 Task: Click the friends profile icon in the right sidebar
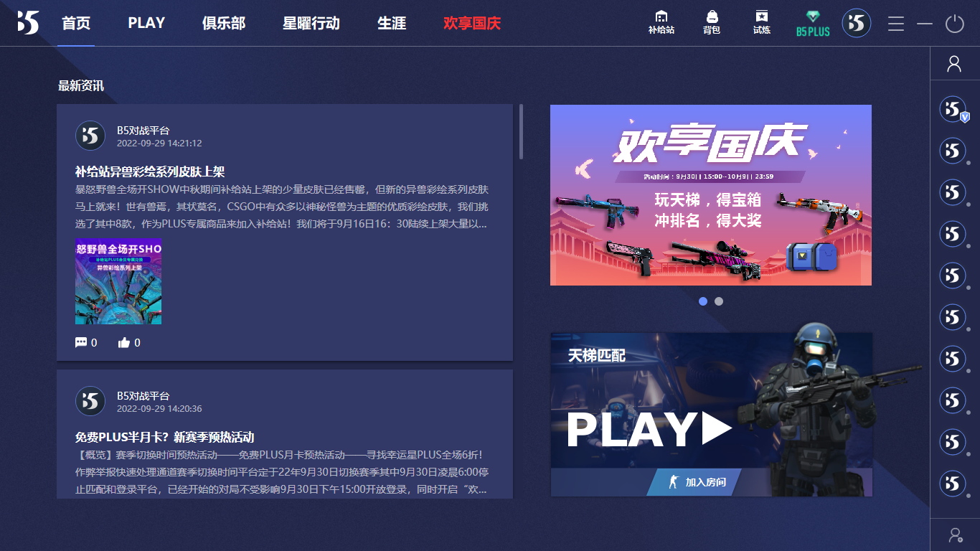click(x=954, y=65)
